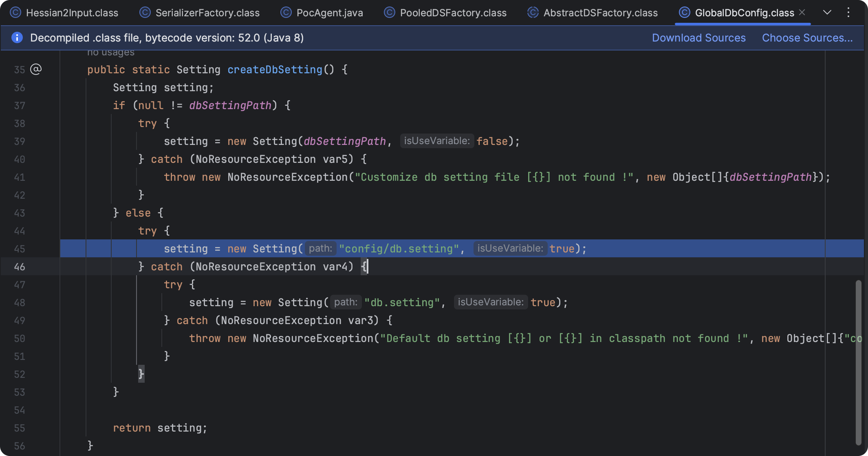868x456 pixels.
Task: Click the class icon on AbstractDSFactory.class tab
Action: pos(533,13)
